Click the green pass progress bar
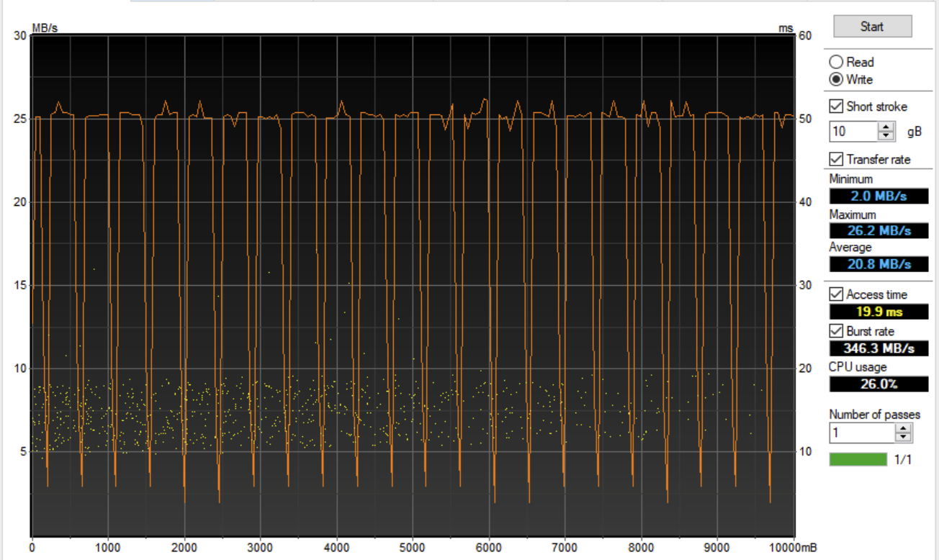The image size is (939, 560). click(x=858, y=459)
